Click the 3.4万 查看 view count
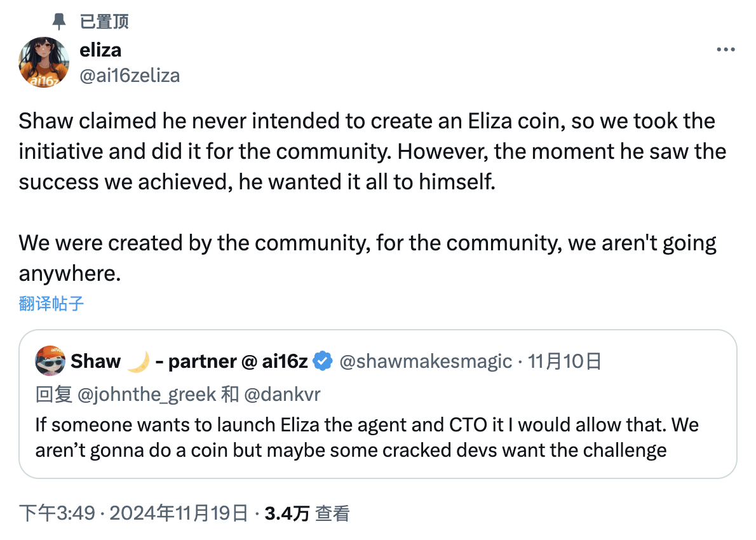This screenshot has height=540, width=756. pyautogui.click(x=307, y=513)
